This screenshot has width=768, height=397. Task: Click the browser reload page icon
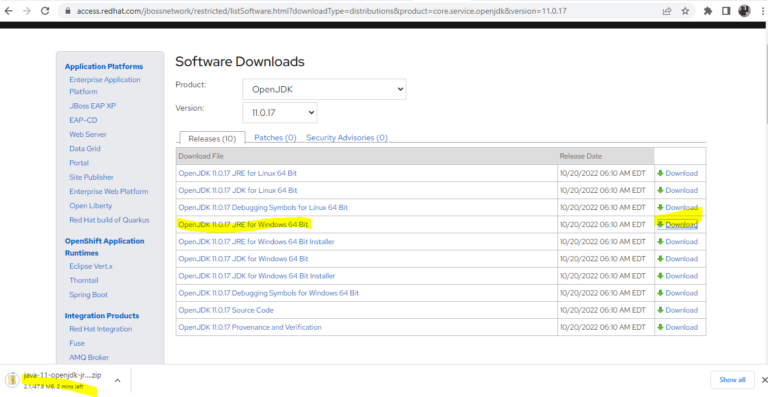click(45, 10)
